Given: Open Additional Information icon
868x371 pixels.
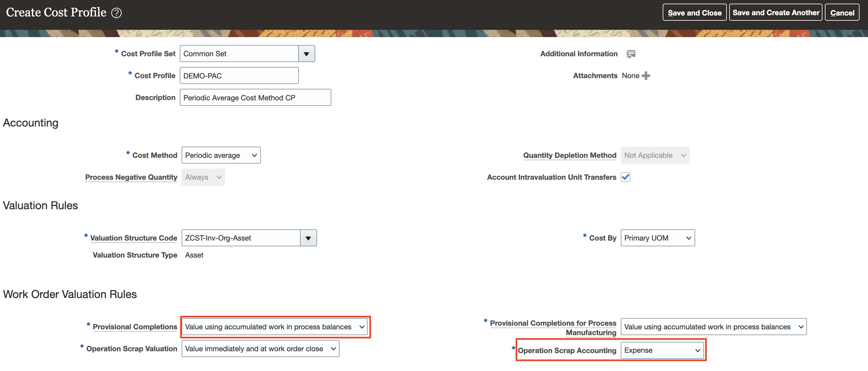Looking at the screenshot, I should (x=631, y=54).
